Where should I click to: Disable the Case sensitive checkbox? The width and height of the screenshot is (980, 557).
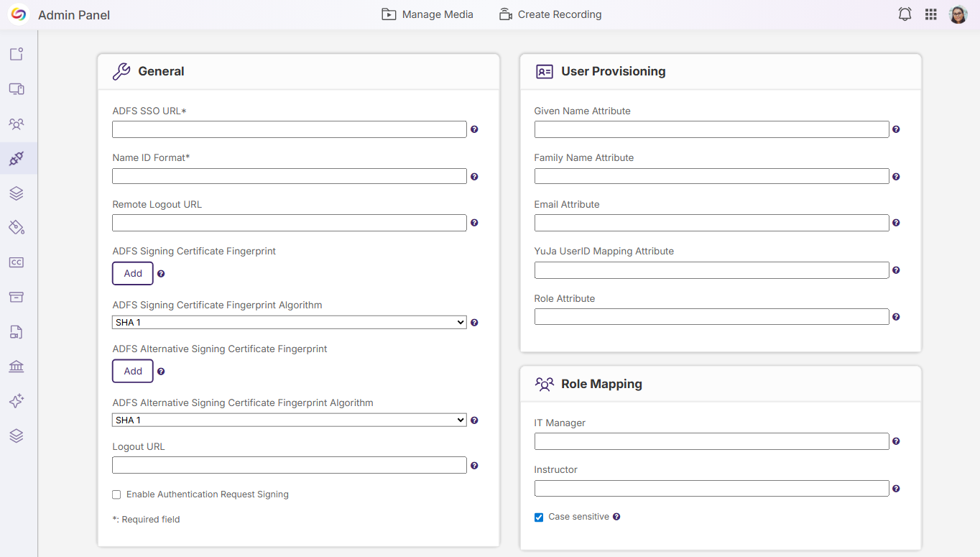(x=538, y=517)
